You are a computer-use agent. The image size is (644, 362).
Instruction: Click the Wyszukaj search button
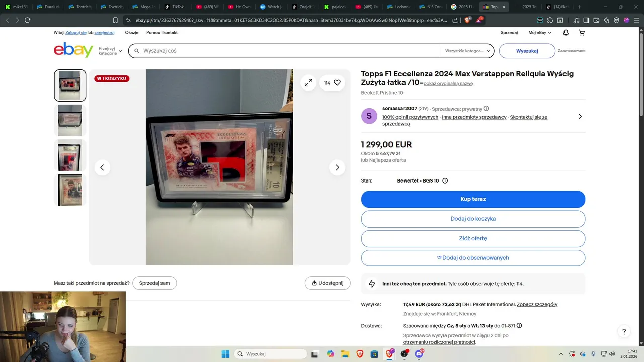click(527, 51)
